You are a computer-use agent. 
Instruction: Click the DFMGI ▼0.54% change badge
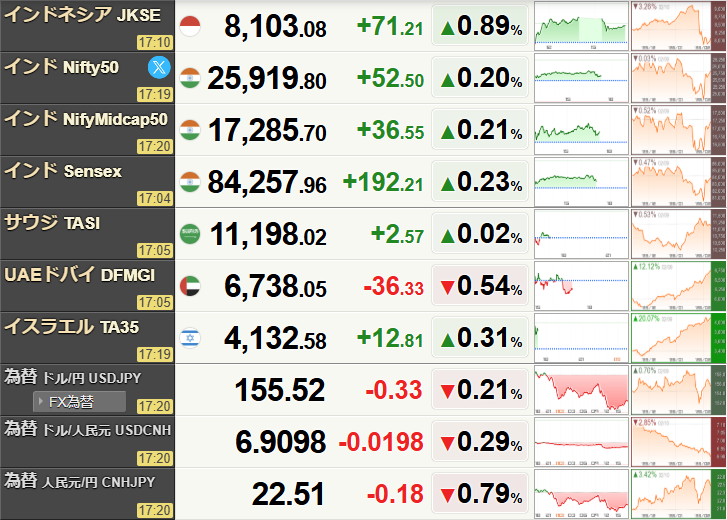click(480, 285)
